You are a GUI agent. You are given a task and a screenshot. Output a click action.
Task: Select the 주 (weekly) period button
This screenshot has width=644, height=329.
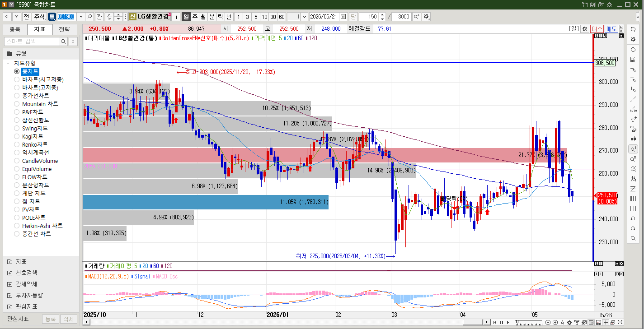coord(195,17)
